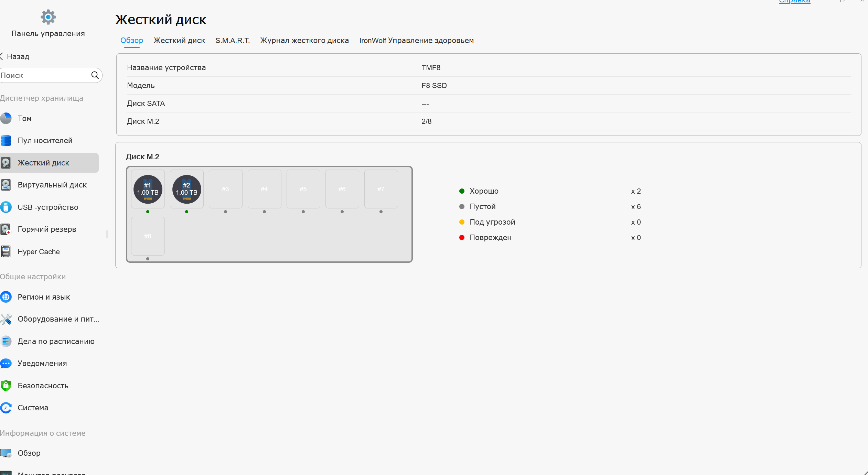Click the Control Panel gear icon

click(48, 17)
